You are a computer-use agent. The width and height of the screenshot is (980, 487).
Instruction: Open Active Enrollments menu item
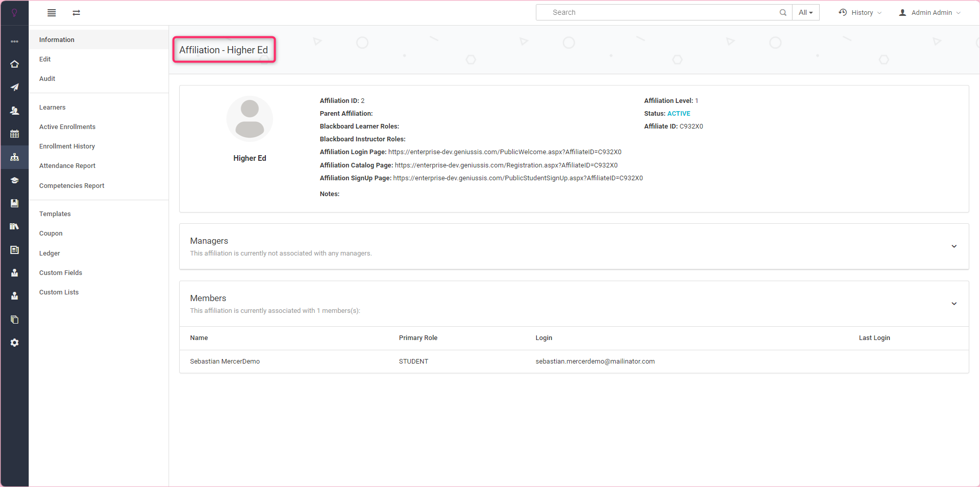pos(67,127)
